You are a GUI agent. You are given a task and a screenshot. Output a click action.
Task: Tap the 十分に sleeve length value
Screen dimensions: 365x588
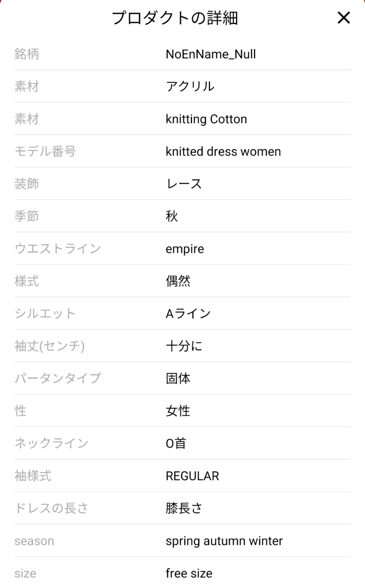(x=184, y=346)
